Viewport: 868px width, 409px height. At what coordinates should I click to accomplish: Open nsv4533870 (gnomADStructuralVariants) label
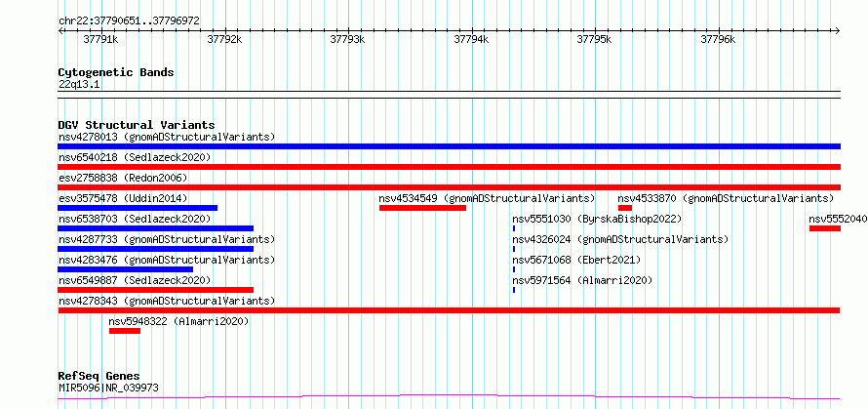(726, 198)
